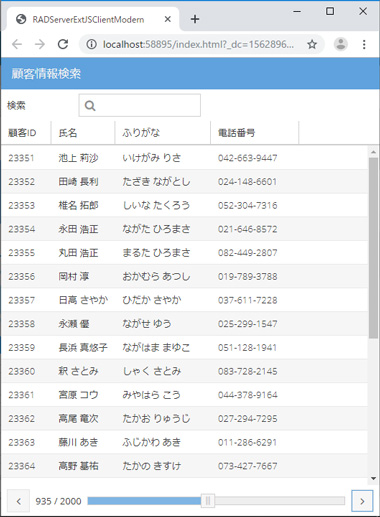380x517 pixels.
Task: Select customer ID 23364 cell
Action: tap(21, 466)
